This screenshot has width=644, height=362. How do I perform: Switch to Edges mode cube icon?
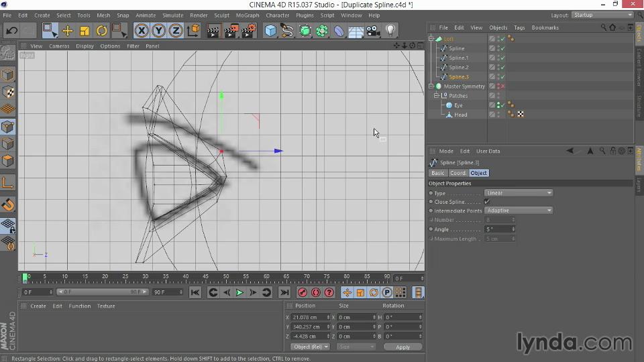8,143
